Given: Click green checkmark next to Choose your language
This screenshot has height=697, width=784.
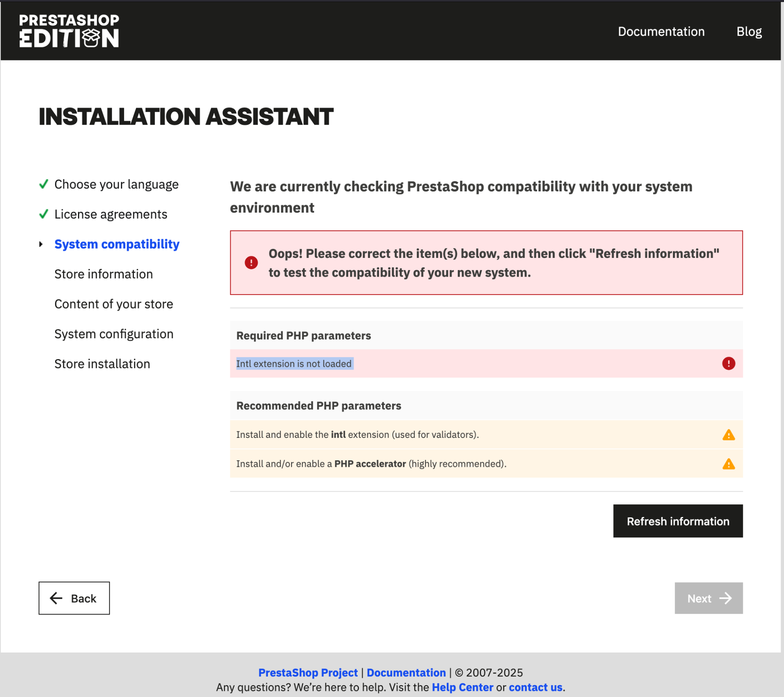Looking at the screenshot, I should [44, 184].
